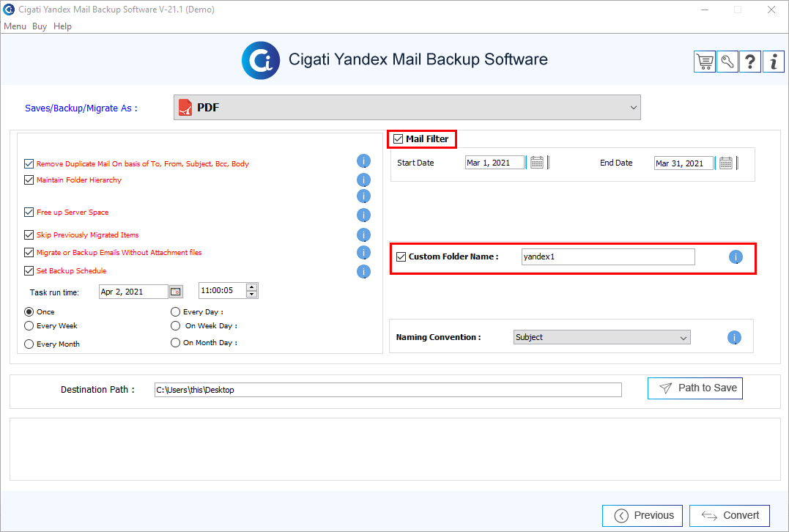789x532 pixels.
Task: Increase the task run time with up arrow
Action: coord(251,287)
